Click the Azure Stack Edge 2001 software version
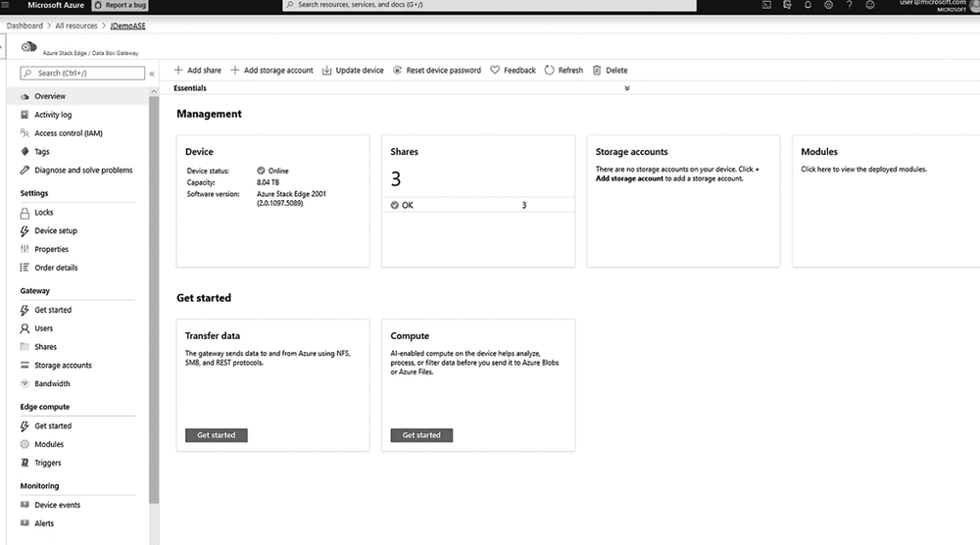 click(291, 198)
